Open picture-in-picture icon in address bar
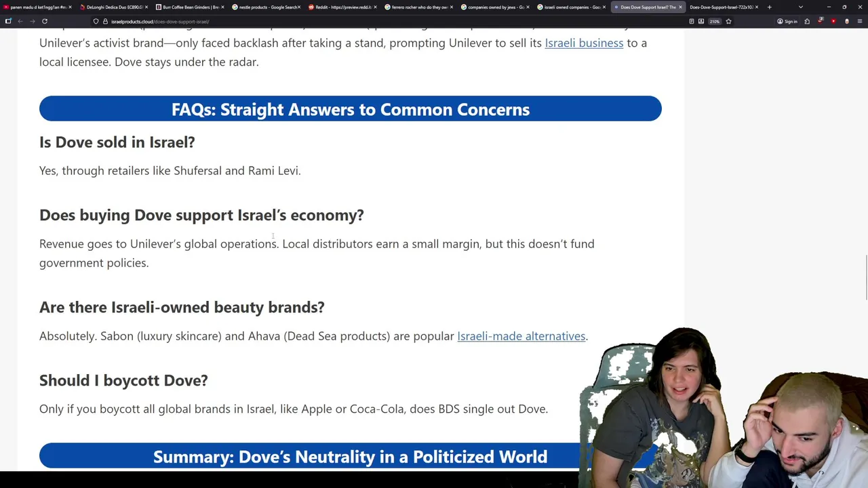The width and height of the screenshot is (868, 488). click(701, 21)
